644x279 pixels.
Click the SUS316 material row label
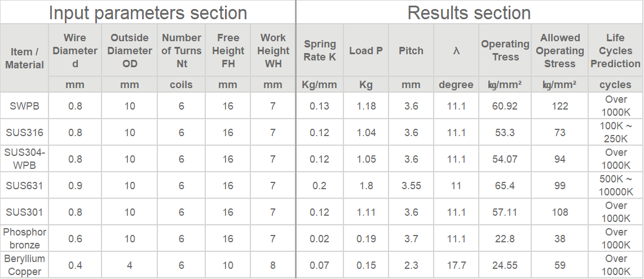(x=25, y=133)
